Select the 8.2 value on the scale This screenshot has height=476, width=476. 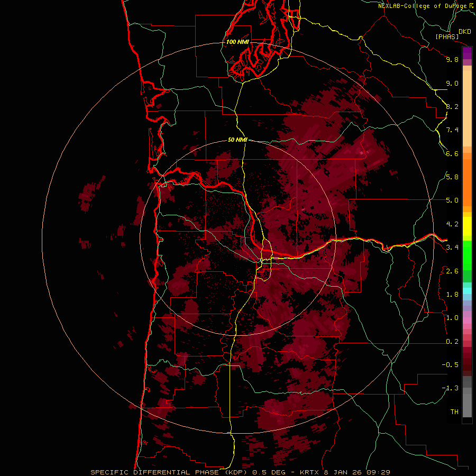coord(452,106)
